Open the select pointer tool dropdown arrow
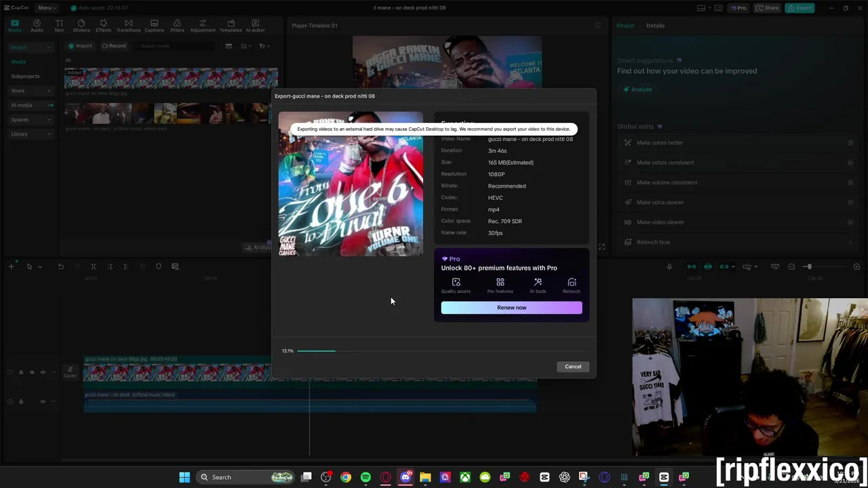The image size is (868, 488). click(39, 267)
